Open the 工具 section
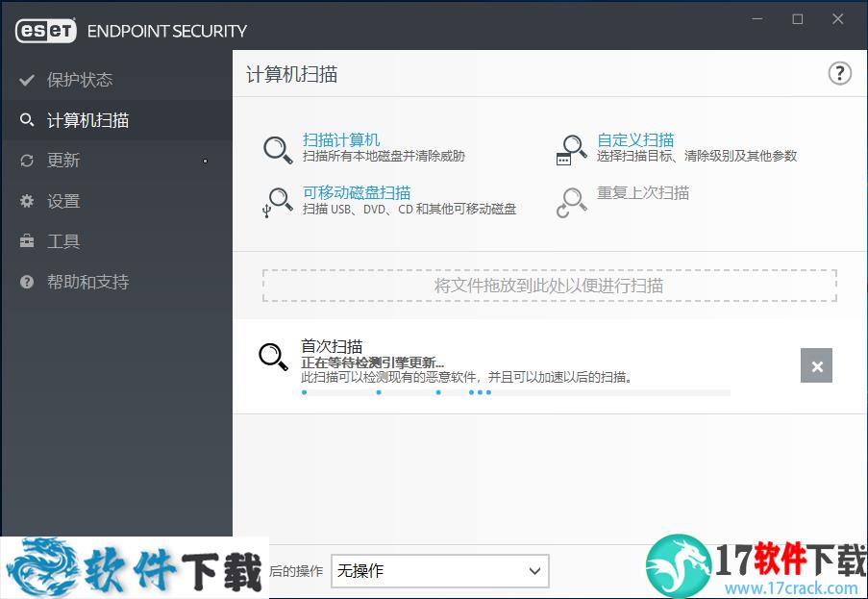 (117, 241)
